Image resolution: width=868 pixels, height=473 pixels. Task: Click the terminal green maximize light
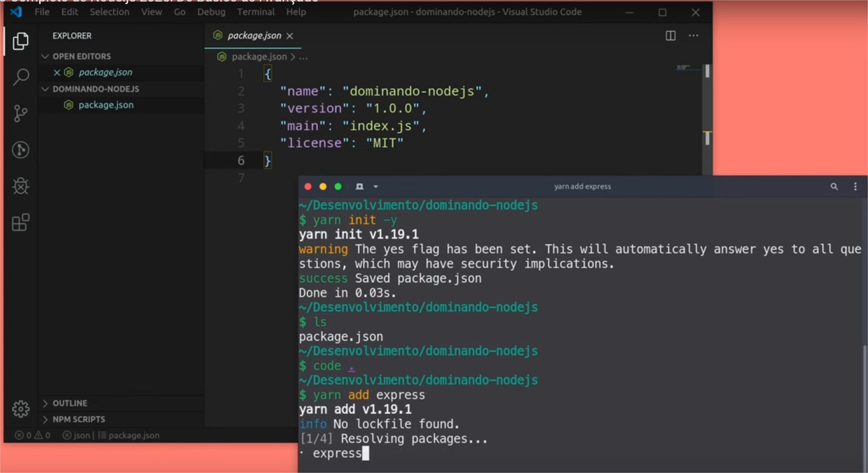[338, 187]
